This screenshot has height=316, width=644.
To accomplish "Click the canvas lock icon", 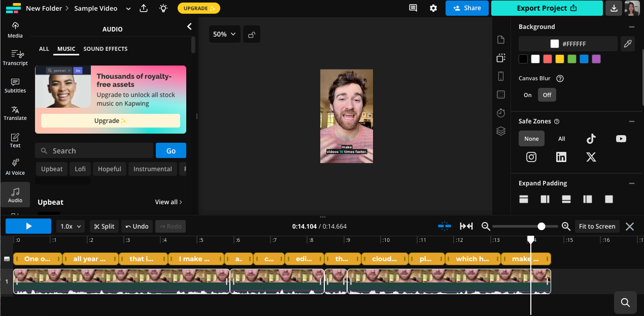I will (252, 35).
